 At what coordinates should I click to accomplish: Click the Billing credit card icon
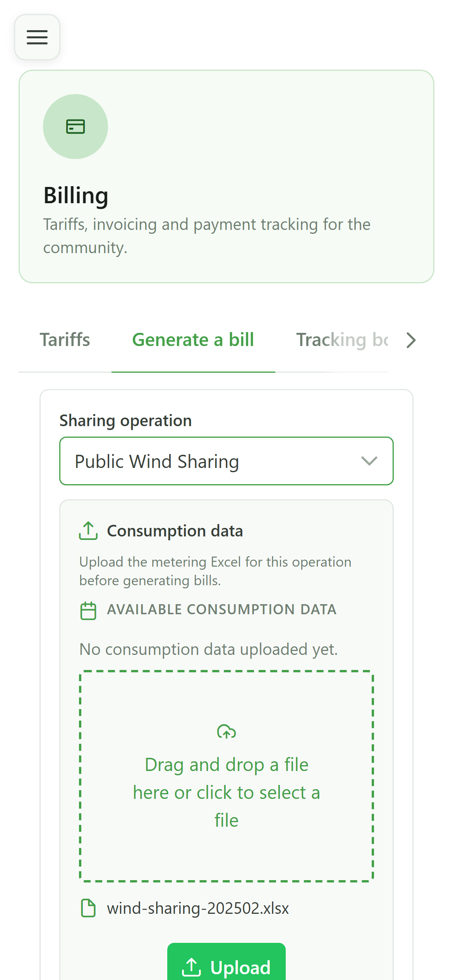[x=75, y=127]
